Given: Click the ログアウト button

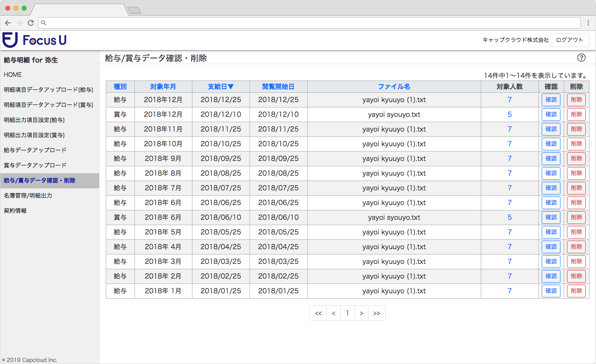Looking at the screenshot, I should pyautogui.click(x=569, y=40).
